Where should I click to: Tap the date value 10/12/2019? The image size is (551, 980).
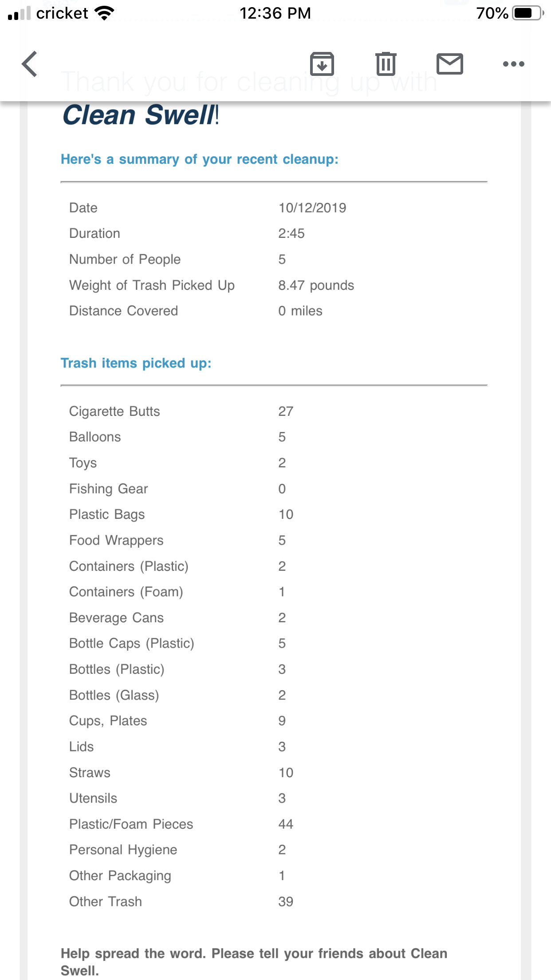[312, 208]
